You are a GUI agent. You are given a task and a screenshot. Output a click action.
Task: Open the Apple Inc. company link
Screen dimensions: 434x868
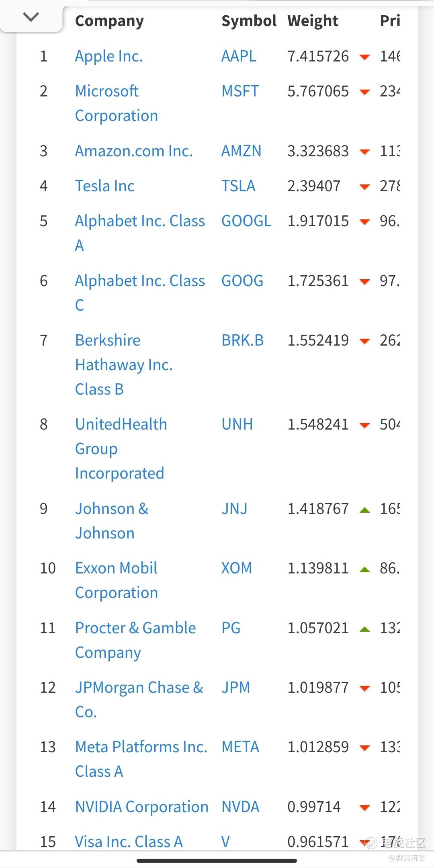pyautogui.click(x=109, y=57)
